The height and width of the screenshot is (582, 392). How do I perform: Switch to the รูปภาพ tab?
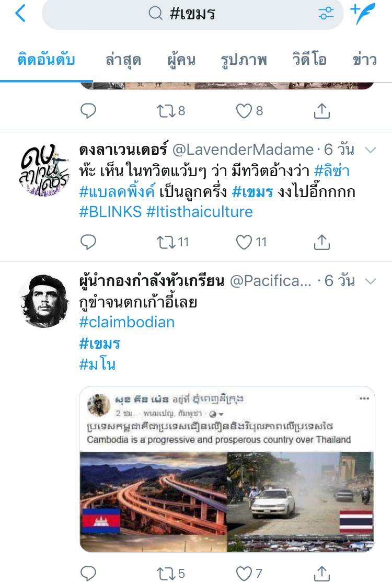coord(244,60)
